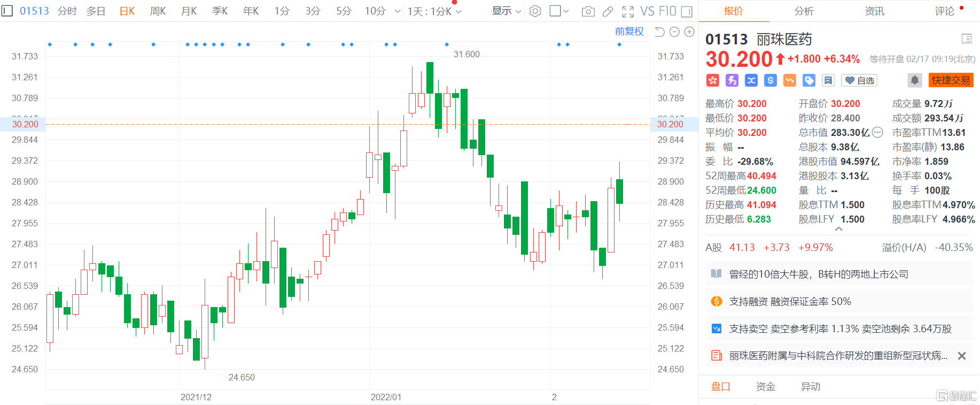
Task: Click the 快捷交易 quick trade button
Action: click(x=951, y=80)
